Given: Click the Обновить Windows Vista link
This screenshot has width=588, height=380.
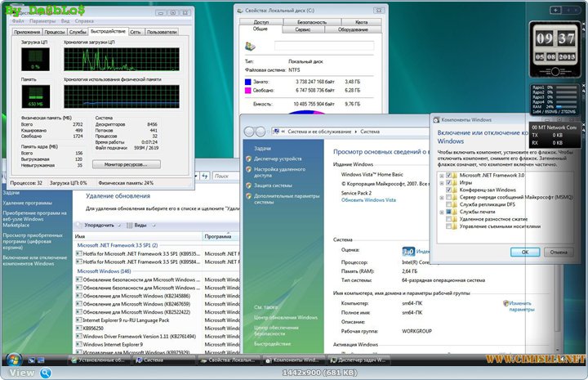Looking at the screenshot, I should click(x=368, y=199).
